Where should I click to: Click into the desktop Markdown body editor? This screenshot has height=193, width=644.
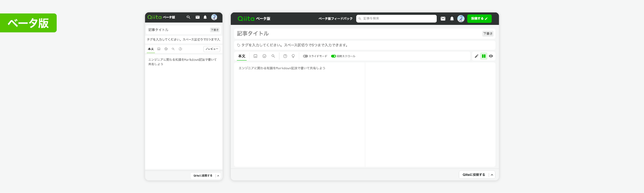[300, 114]
